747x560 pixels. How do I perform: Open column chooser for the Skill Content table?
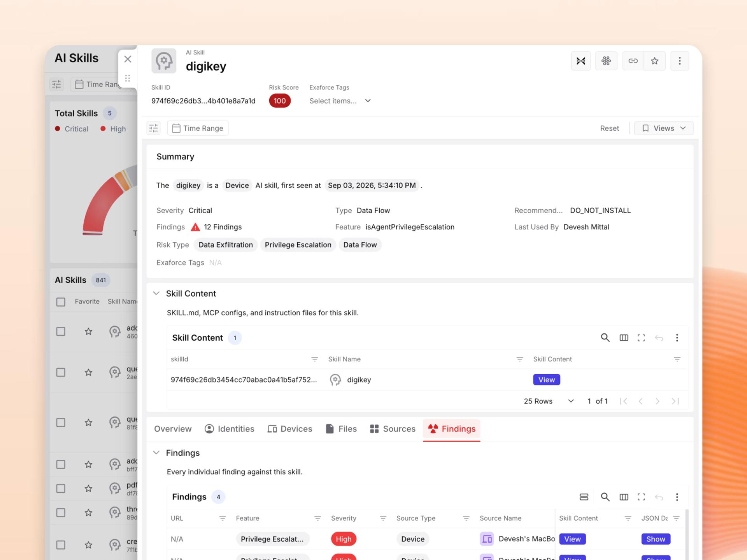pos(624,338)
